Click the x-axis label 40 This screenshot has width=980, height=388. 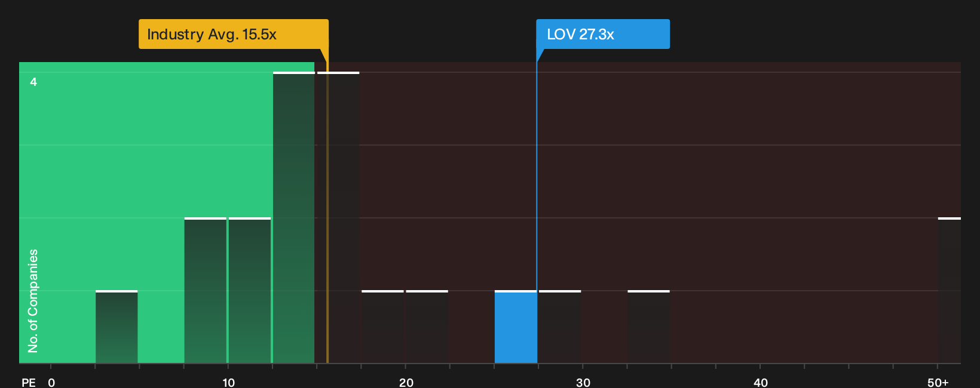[x=761, y=382]
